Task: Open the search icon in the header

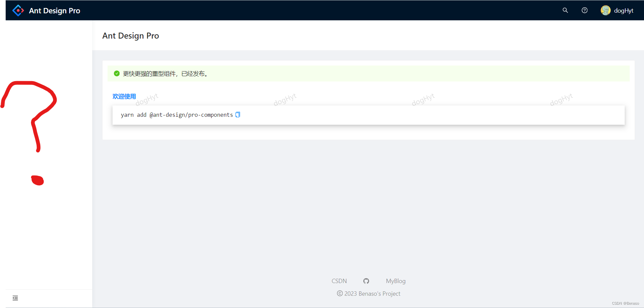Action: pos(565,10)
